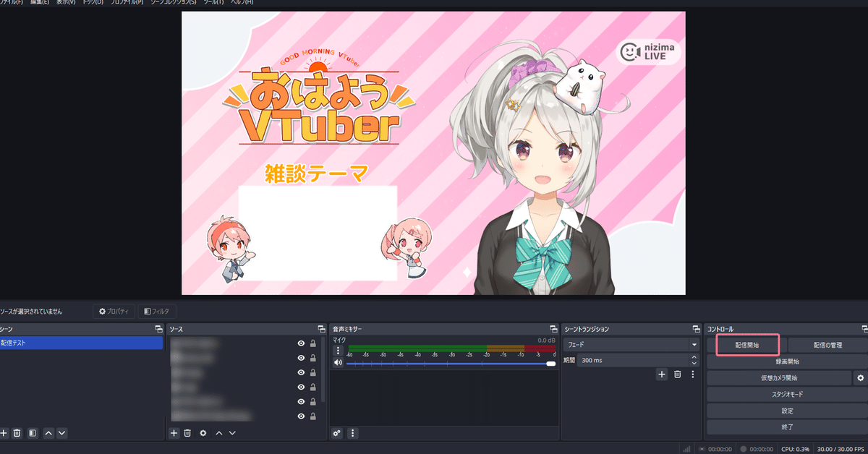Start the virtual camera with 仮想カメラ開始

tap(779, 377)
